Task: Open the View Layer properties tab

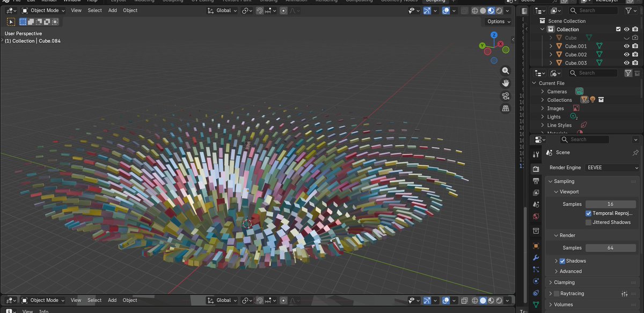Action: click(536, 192)
